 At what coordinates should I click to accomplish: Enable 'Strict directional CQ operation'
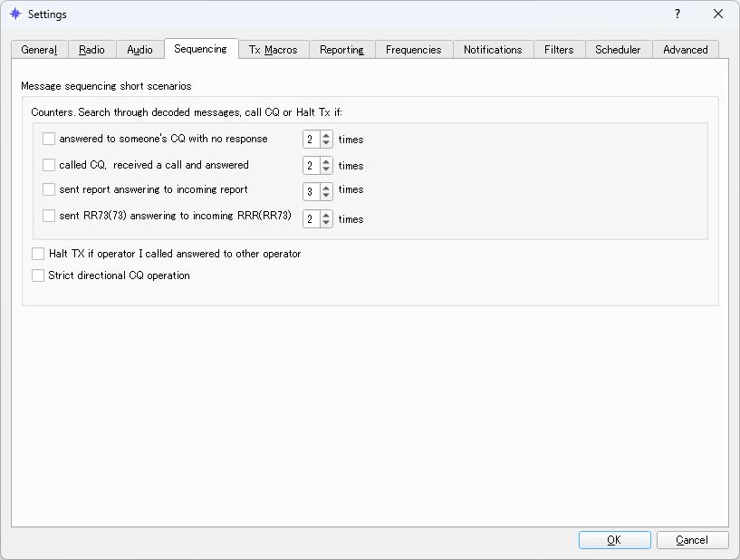coord(38,275)
